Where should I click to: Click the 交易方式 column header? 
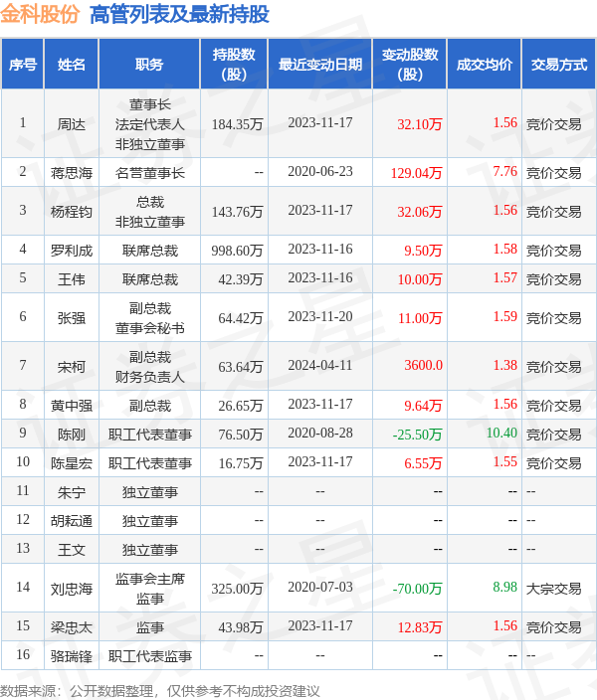[558, 65]
